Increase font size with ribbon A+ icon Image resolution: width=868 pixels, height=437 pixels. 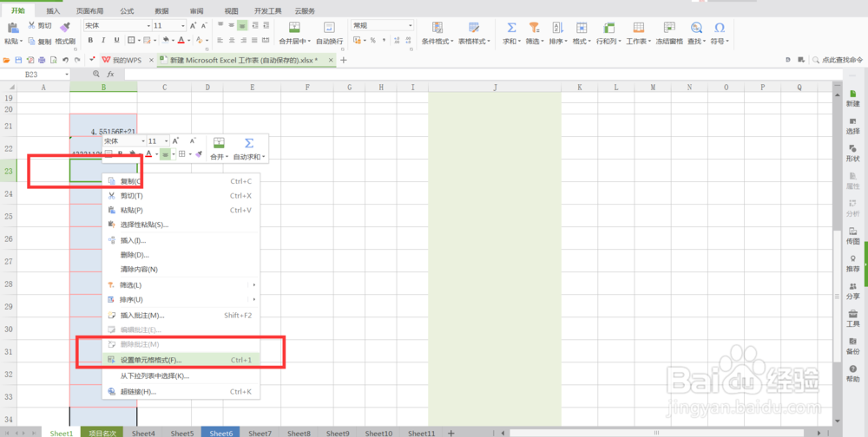click(x=194, y=25)
